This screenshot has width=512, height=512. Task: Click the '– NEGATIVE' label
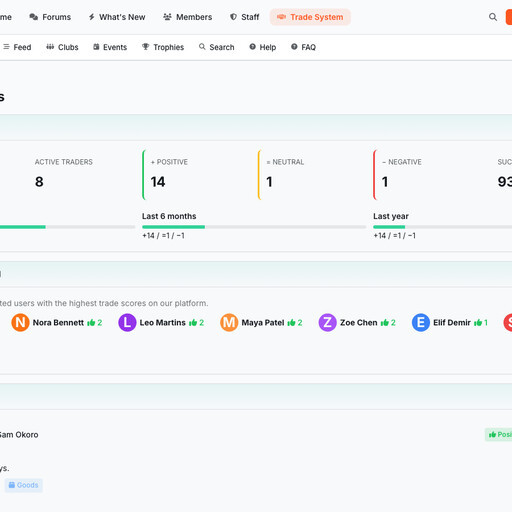coord(402,162)
